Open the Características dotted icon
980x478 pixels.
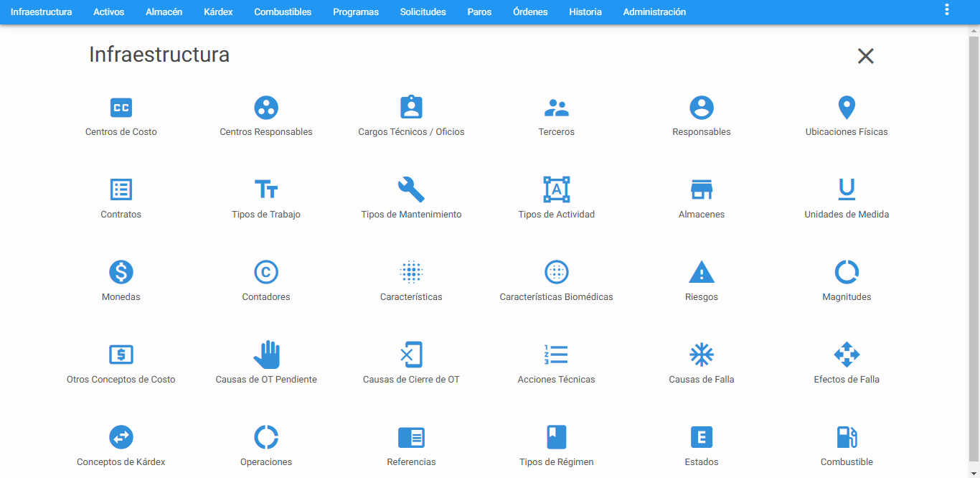pos(411,272)
